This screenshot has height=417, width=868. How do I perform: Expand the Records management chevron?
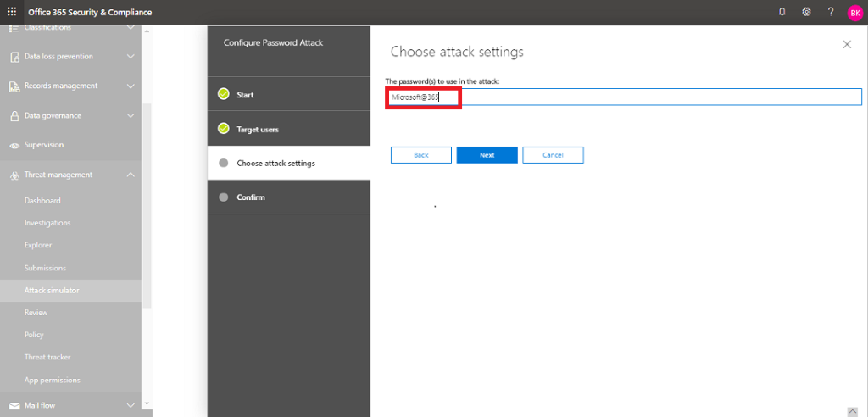coord(131,86)
